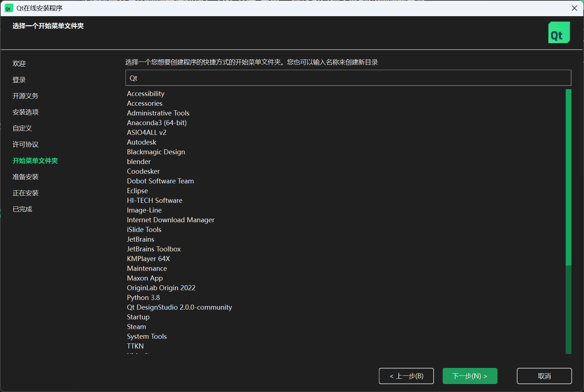584x392 pixels.
Task: Click the 欢迎 step in the sidebar
Action: pyautogui.click(x=19, y=64)
